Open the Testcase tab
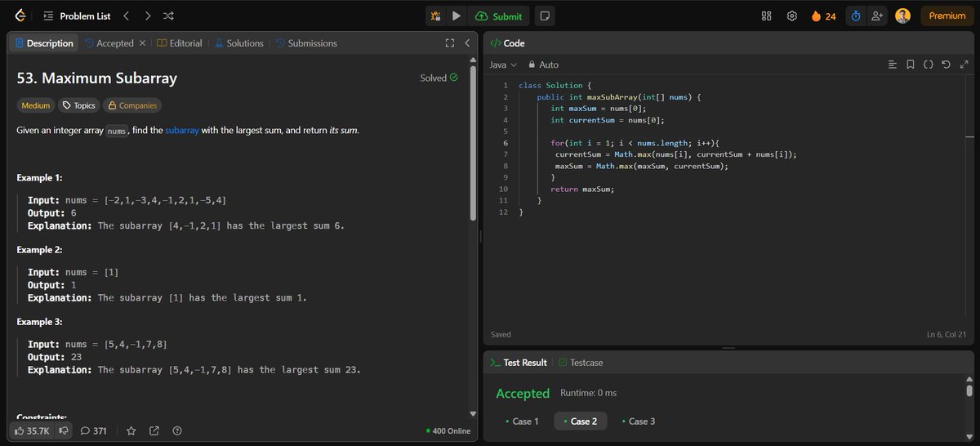This screenshot has width=980, height=446. pos(581,362)
